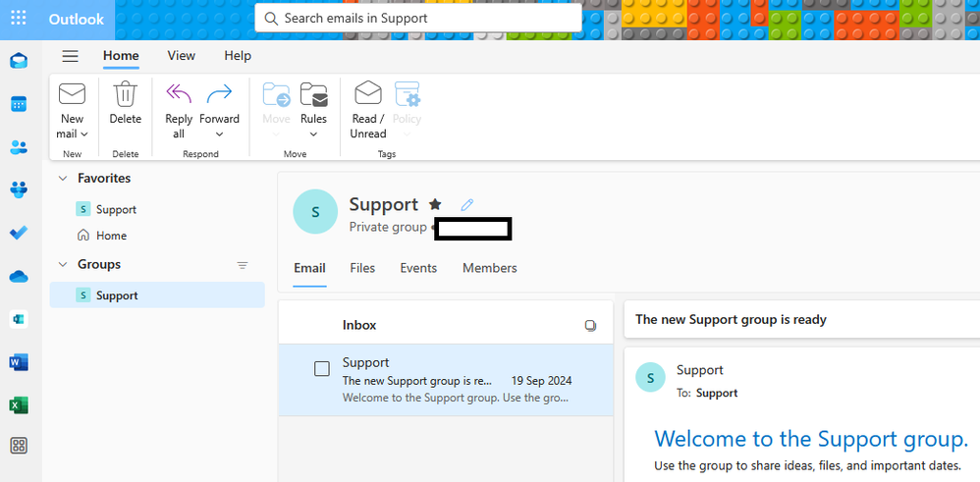Click recipient 'Support' in the To line
Image resolution: width=980 pixels, height=482 pixels.
717,394
